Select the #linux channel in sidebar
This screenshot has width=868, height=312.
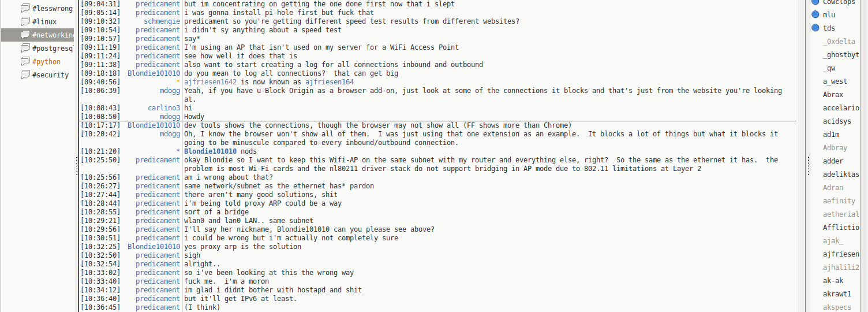click(44, 22)
